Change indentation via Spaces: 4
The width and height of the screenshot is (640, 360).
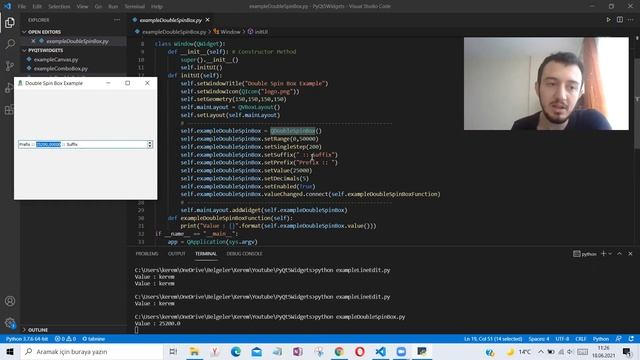click(x=539, y=339)
